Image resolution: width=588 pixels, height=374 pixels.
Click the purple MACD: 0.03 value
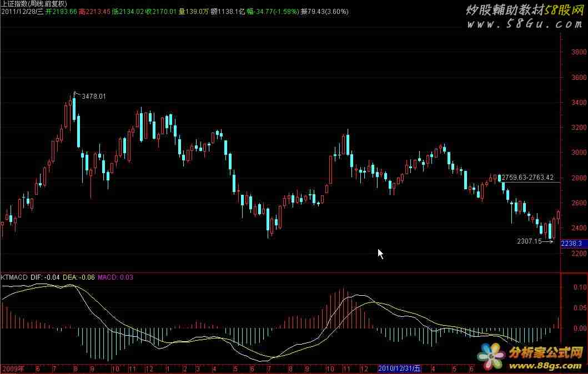tap(115, 277)
